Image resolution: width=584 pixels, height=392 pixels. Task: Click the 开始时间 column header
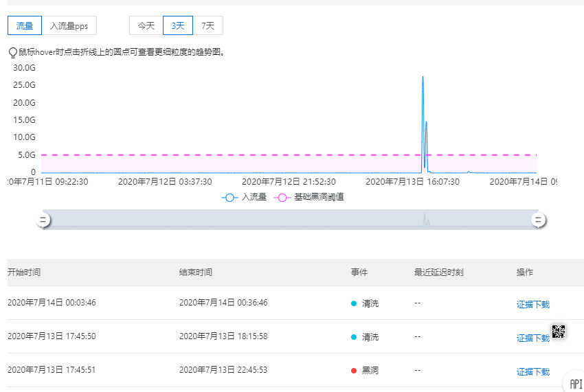pyautogui.click(x=24, y=273)
